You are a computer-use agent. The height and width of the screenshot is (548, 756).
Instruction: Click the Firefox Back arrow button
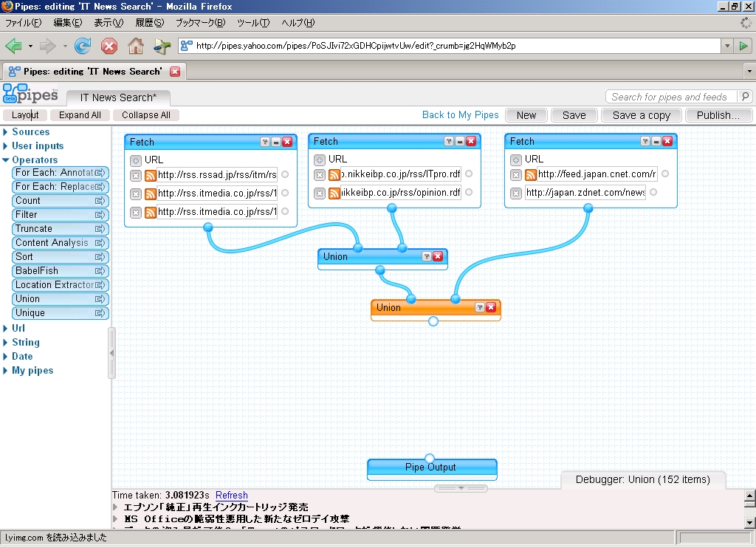(13, 47)
